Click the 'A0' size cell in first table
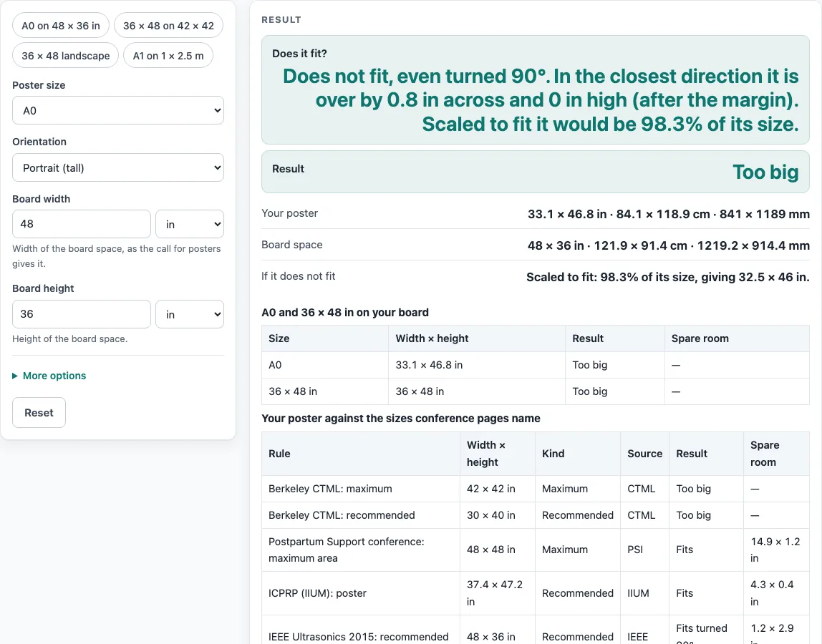This screenshot has height=644, width=822. coord(325,365)
